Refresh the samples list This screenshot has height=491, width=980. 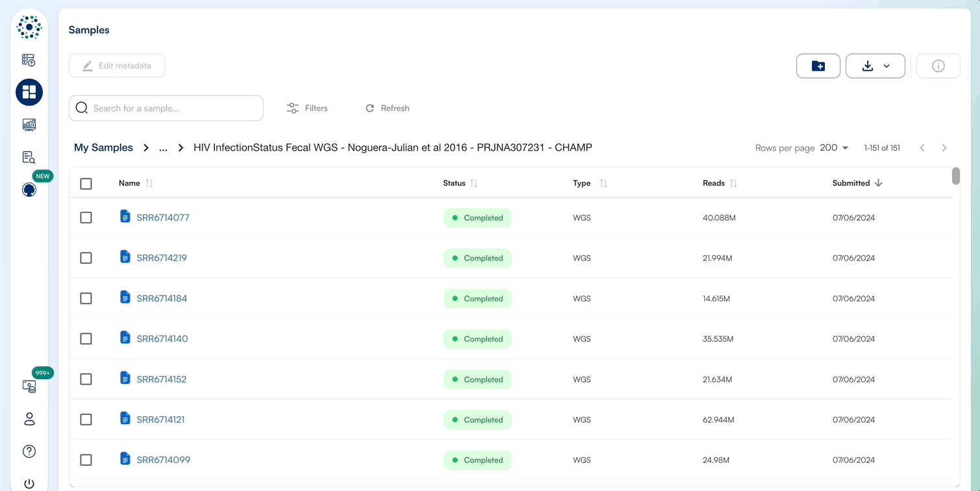(x=387, y=108)
